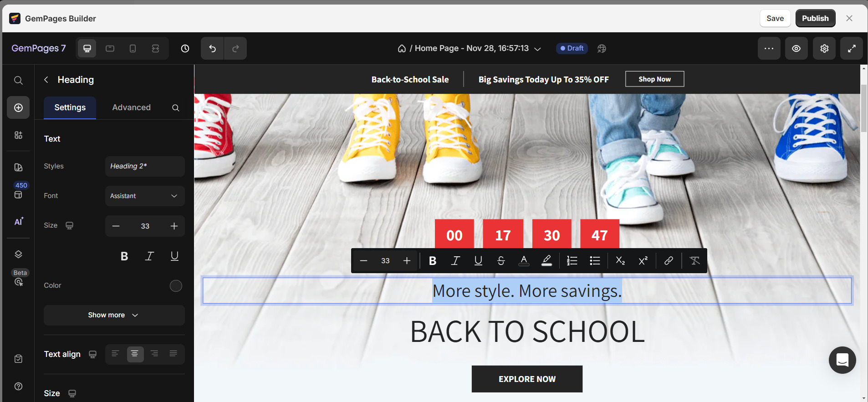This screenshot has height=402, width=868.
Task: Change text color in floating toolbar
Action: (524, 260)
